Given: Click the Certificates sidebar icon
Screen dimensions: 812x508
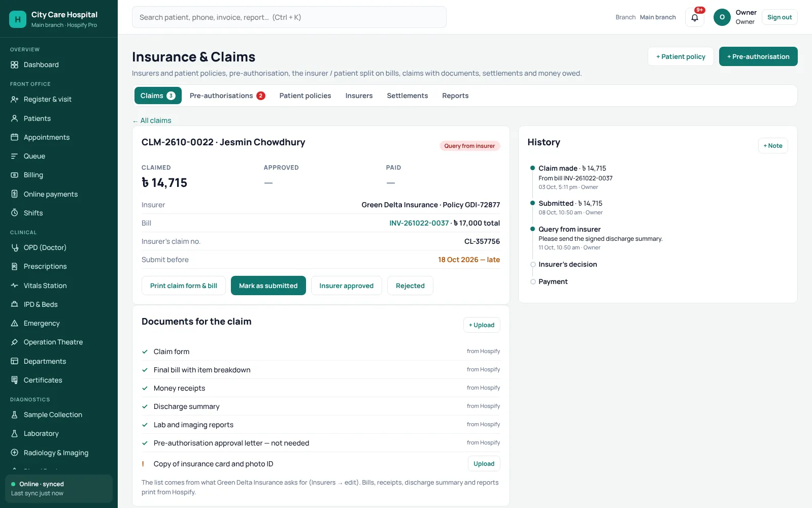Looking at the screenshot, I should coord(14,380).
